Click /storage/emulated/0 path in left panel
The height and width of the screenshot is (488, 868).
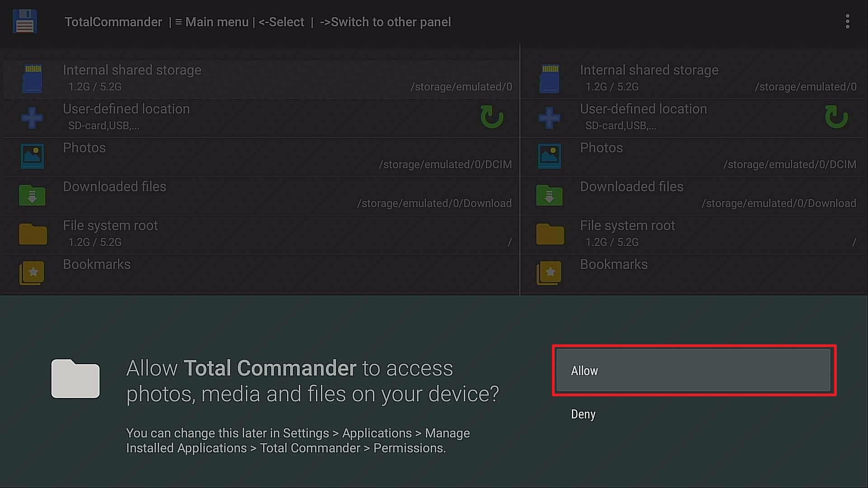461,87
